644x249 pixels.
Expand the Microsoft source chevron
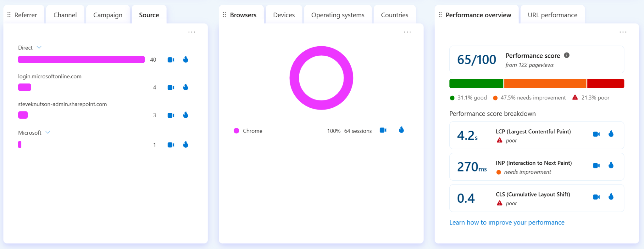pos(48,133)
